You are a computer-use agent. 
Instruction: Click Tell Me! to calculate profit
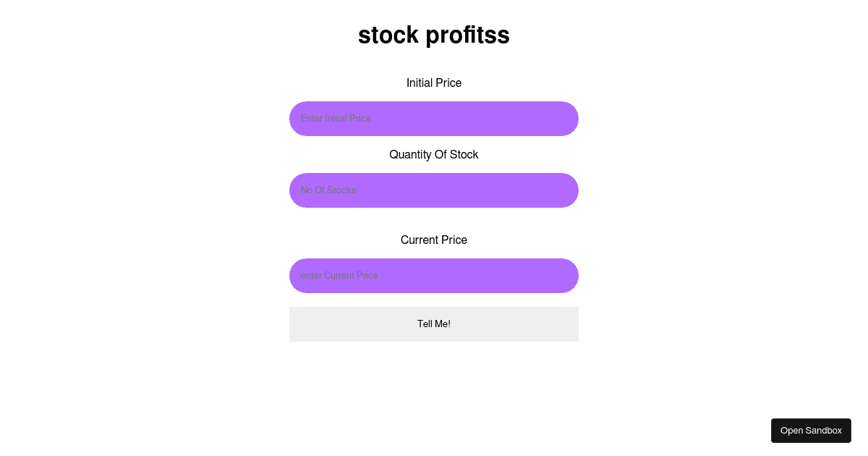[434, 324]
